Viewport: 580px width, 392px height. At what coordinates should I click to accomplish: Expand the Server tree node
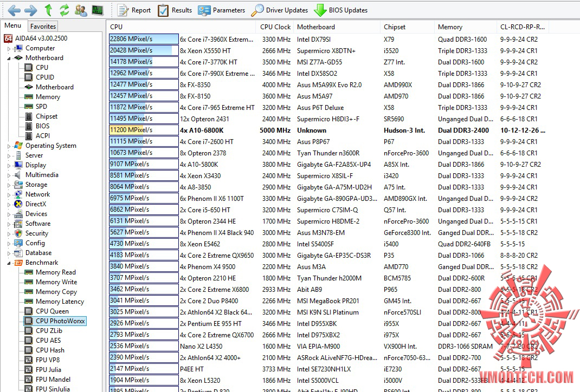[x=9, y=155]
